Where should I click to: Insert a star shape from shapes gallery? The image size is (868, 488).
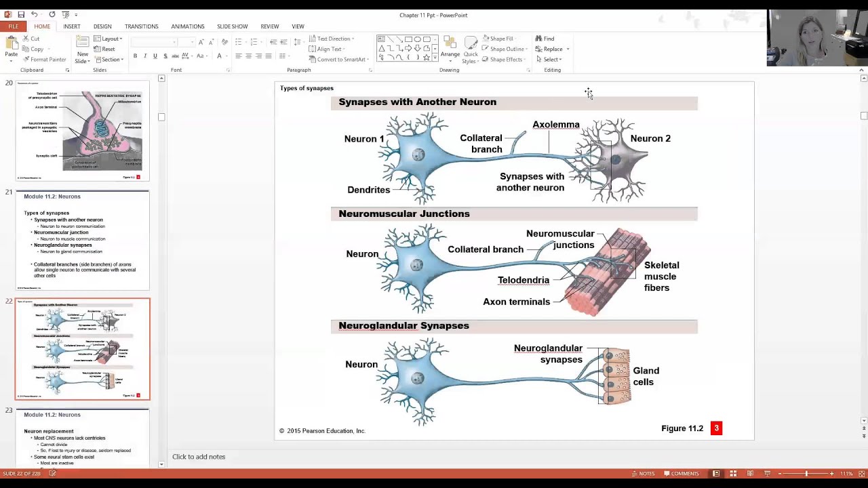click(426, 57)
